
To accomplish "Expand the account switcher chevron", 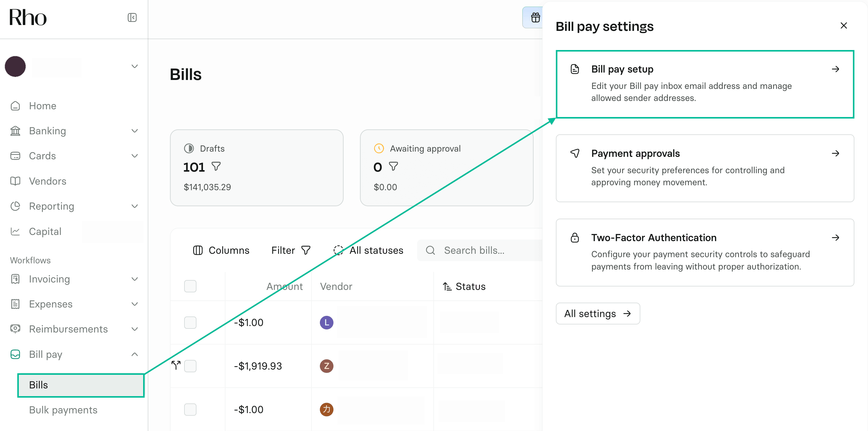I will [134, 66].
